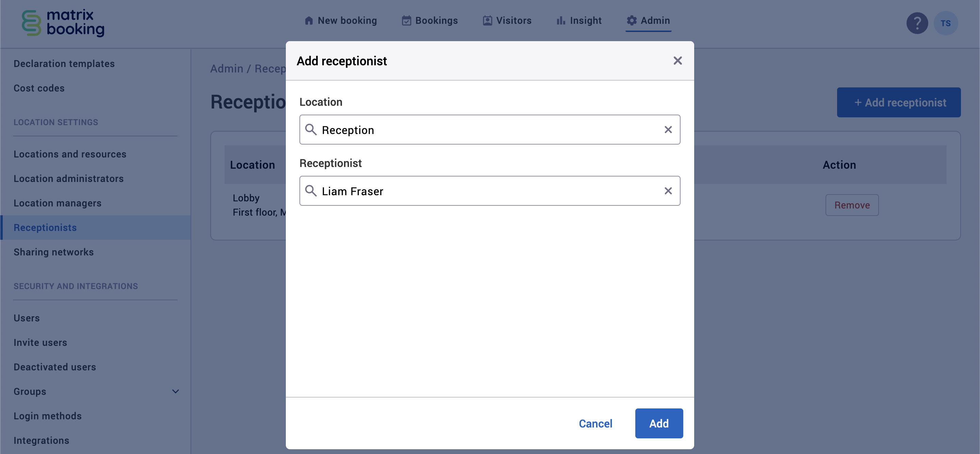
Task: Click inside the Location search field
Action: click(457, 130)
